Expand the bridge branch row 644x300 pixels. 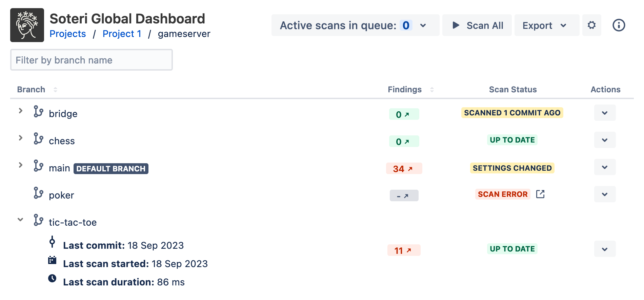(21, 111)
